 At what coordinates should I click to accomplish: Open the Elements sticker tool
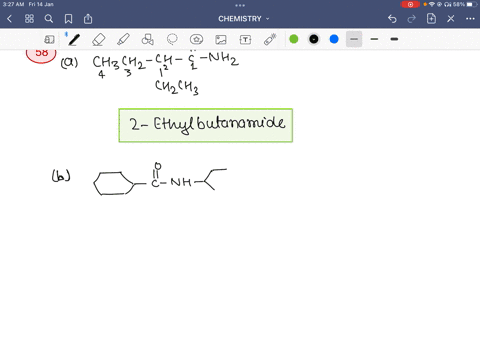tap(196, 40)
